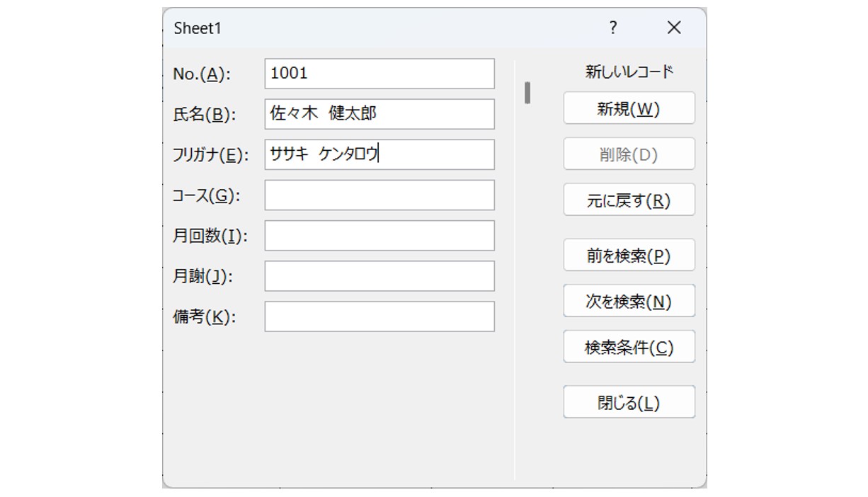Click the 氏名(B): label
This screenshot has height=497, width=868.
205,115
